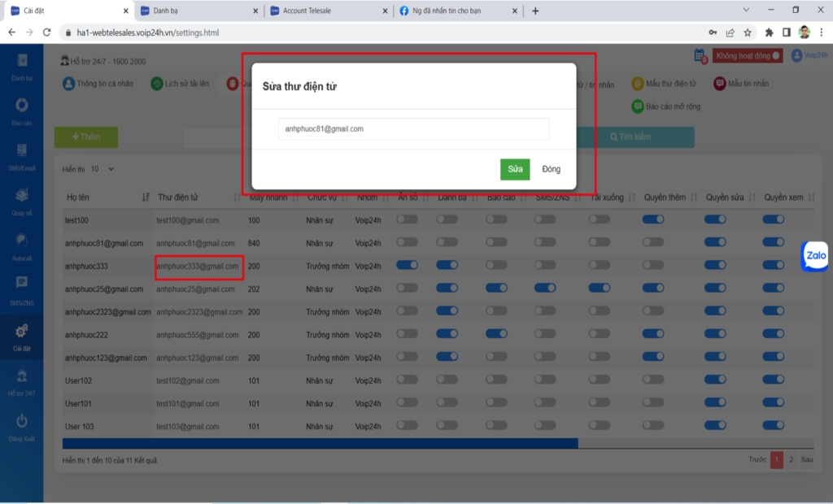This screenshot has width=833, height=504.
Task: Click the horizontal table scrollbar
Action: [320, 443]
